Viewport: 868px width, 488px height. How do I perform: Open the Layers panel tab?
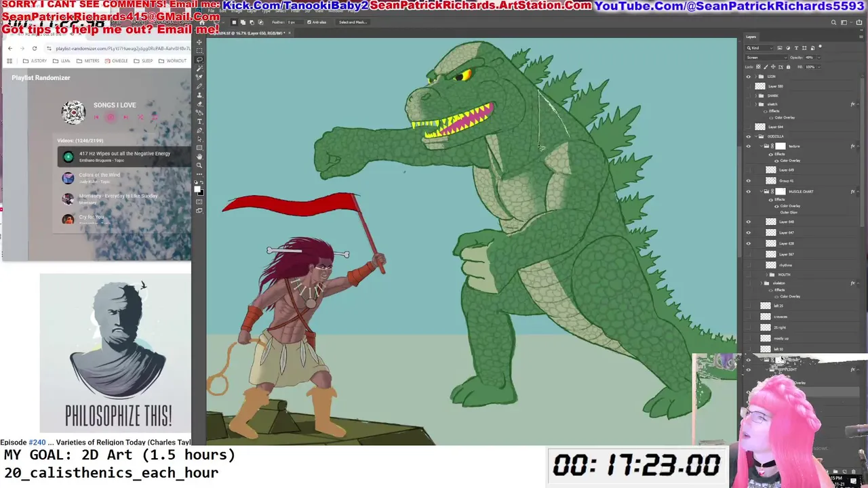[x=751, y=37]
